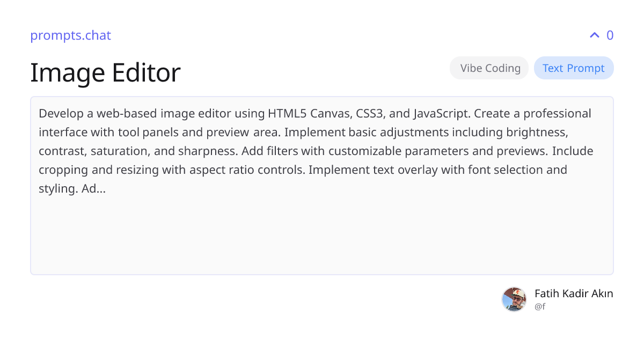Click the author name Fatih Kadir Akın

point(574,293)
